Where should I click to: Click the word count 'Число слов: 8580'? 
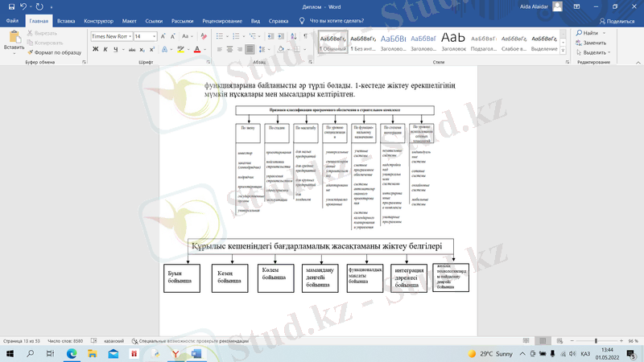pyautogui.click(x=65, y=341)
